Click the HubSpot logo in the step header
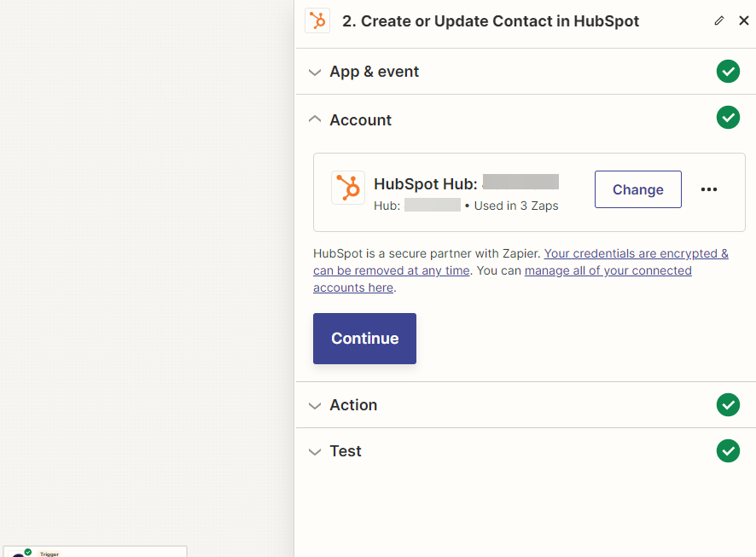 317,20
